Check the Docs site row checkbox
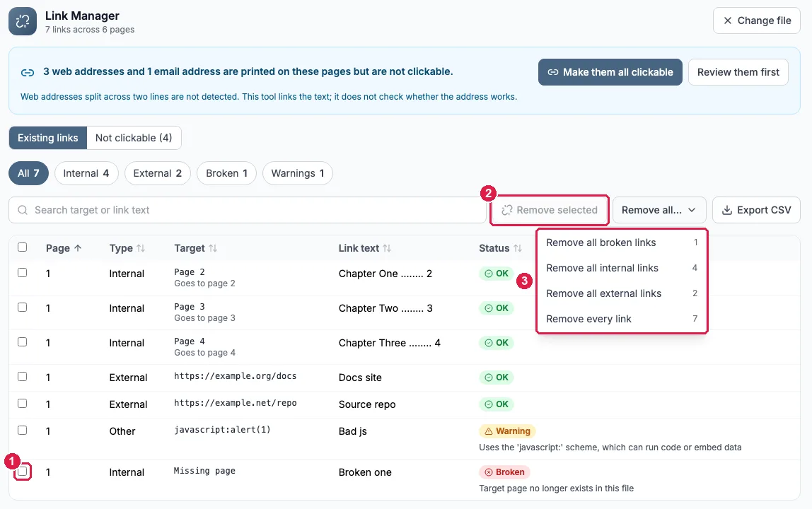Screen dimensions: 812x509 (x=22, y=376)
